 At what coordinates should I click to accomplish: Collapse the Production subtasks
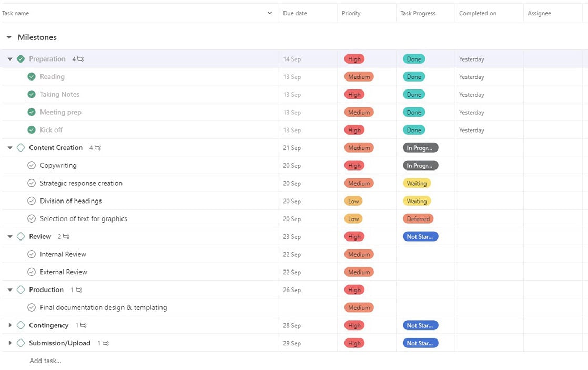point(10,290)
